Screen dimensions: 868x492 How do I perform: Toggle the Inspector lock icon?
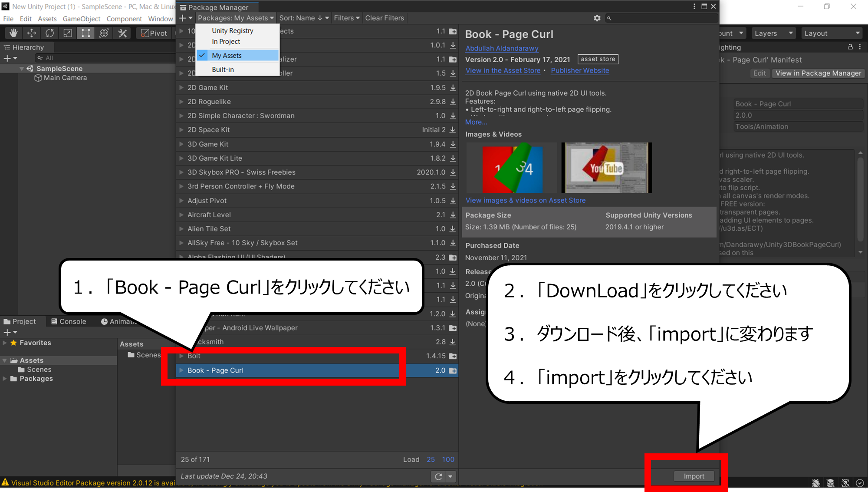[850, 47]
